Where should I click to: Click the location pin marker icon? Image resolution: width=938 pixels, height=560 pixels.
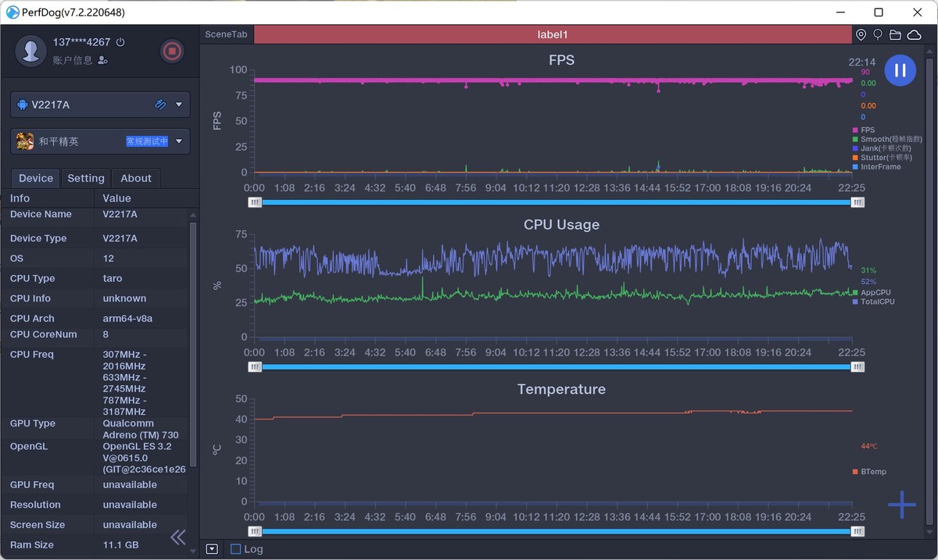(x=861, y=35)
